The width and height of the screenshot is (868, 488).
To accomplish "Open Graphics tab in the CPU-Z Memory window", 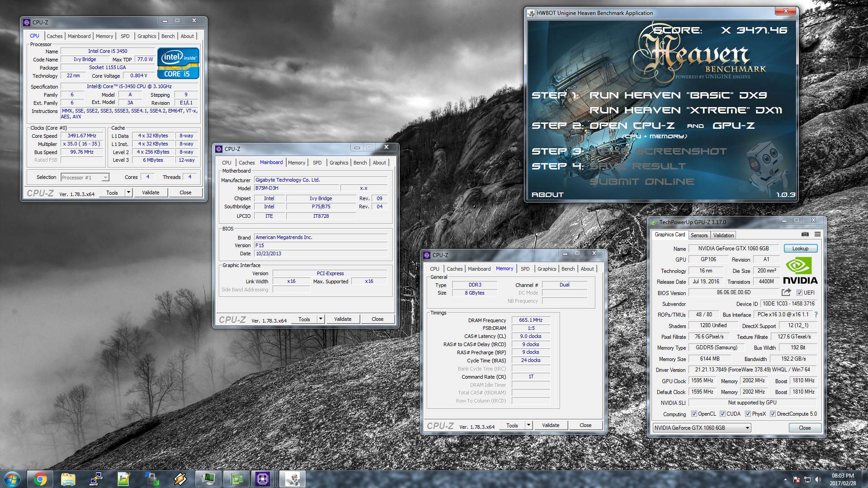I will pos(547,269).
